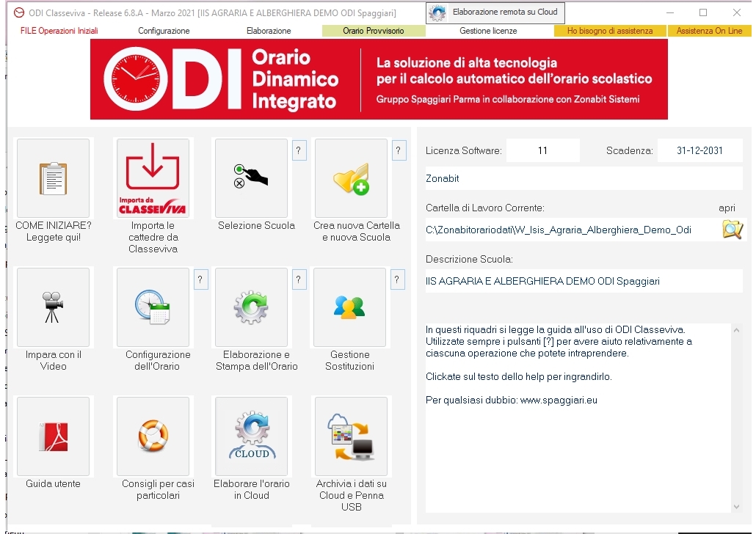The width and height of the screenshot is (756, 534).
Task: Open the Gestione licenze menu
Action: (x=488, y=31)
